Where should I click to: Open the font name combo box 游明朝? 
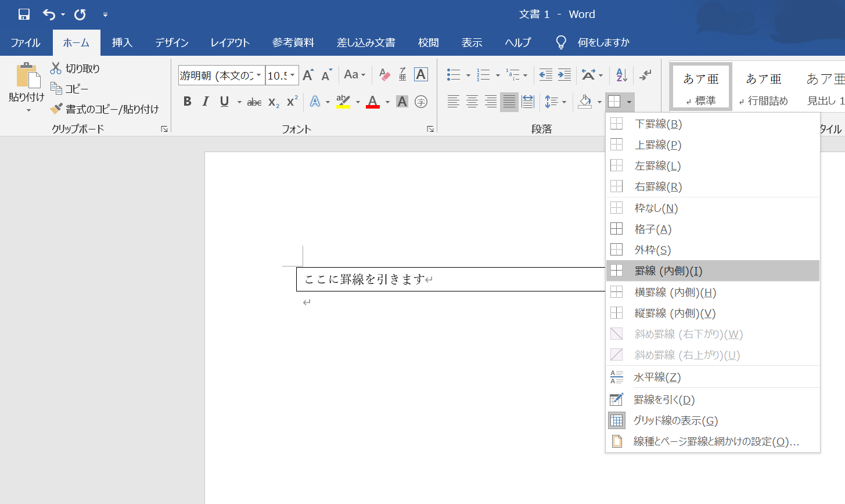coord(221,75)
